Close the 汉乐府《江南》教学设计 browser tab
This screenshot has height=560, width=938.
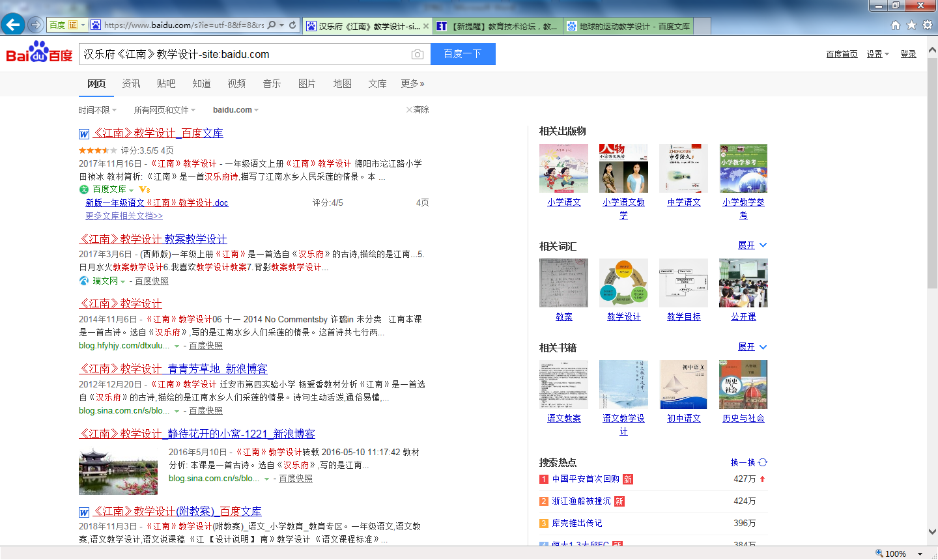(x=426, y=26)
